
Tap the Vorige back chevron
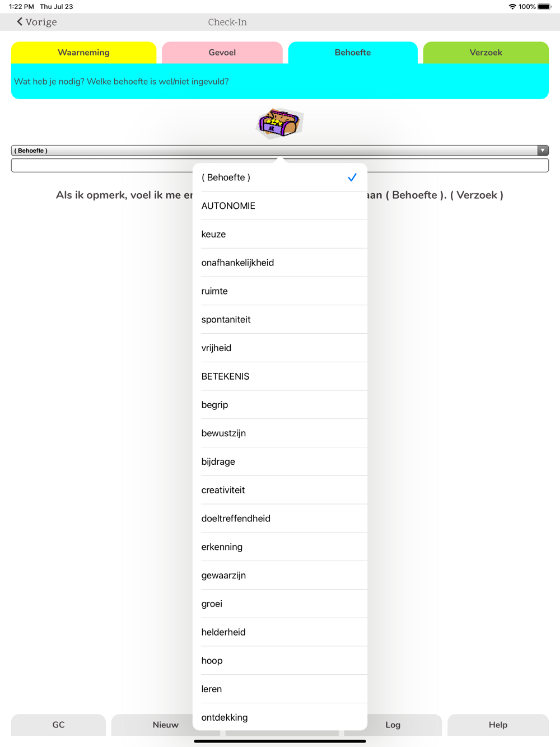[20, 22]
